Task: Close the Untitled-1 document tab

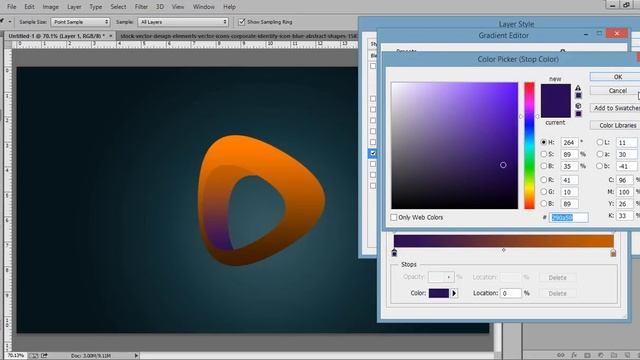Action: click(110, 36)
